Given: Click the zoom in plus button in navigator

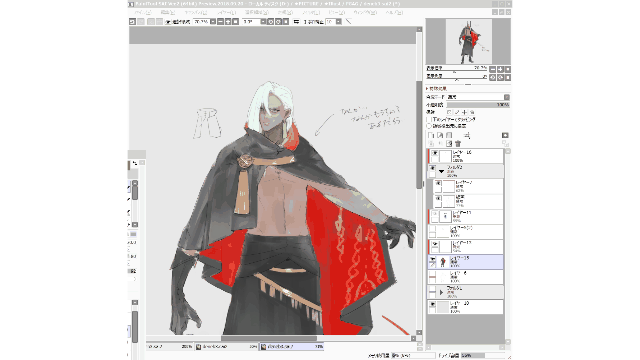Looking at the screenshot, I should coord(500,69).
